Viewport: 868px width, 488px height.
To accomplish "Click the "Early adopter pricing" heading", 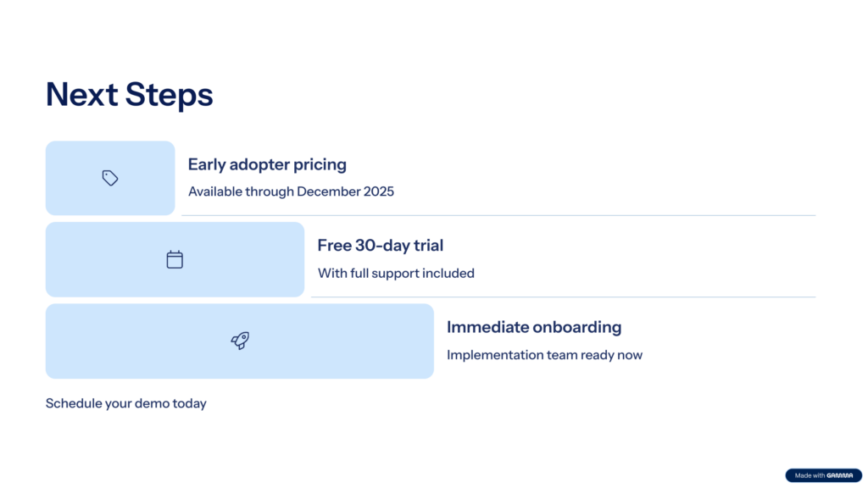I will [267, 164].
